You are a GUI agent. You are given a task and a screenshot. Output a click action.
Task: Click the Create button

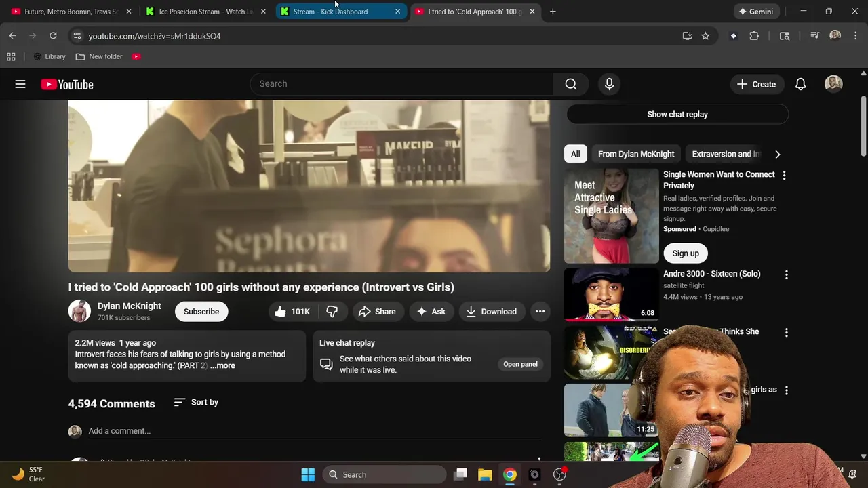point(756,84)
